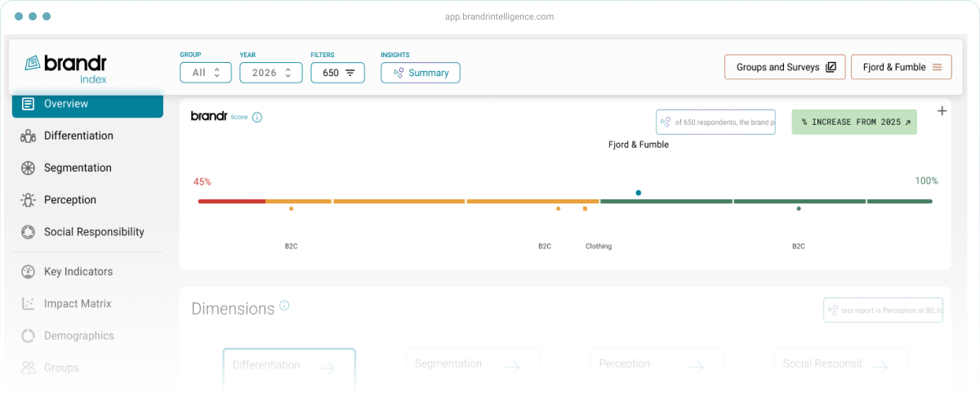Click the arrow on Perception card
980x397 pixels.
pyautogui.click(x=696, y=366)
